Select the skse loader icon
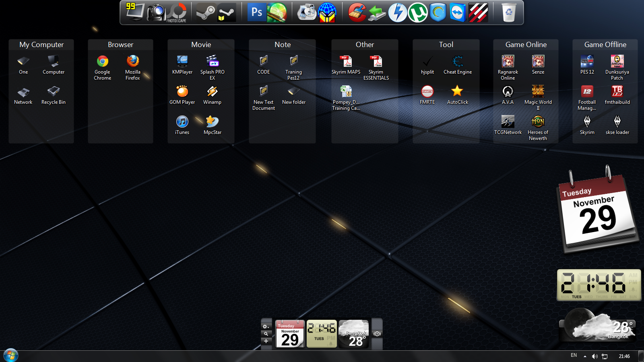Image resolution: width=644 pixels, height=362 pixels. pyautogui.click(x=617, y=125)
